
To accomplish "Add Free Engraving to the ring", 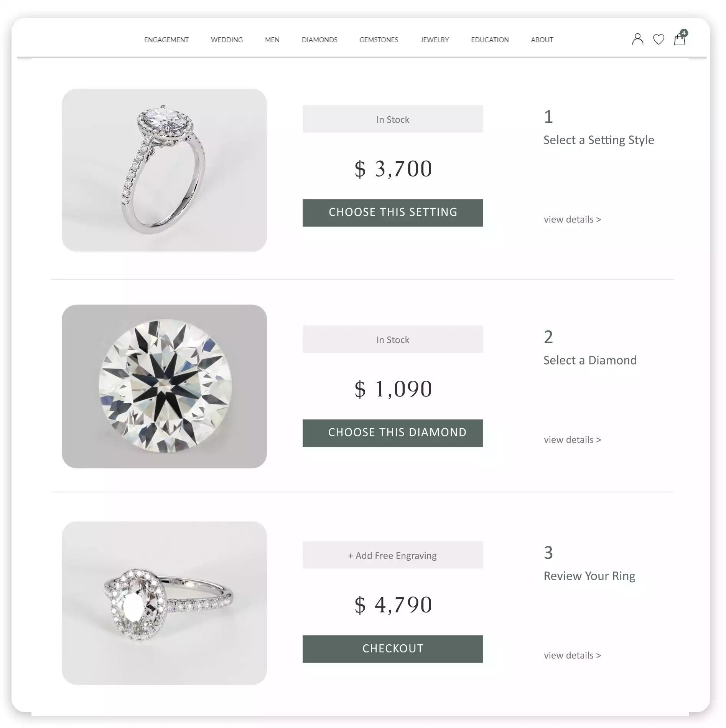I will point(393,555).
